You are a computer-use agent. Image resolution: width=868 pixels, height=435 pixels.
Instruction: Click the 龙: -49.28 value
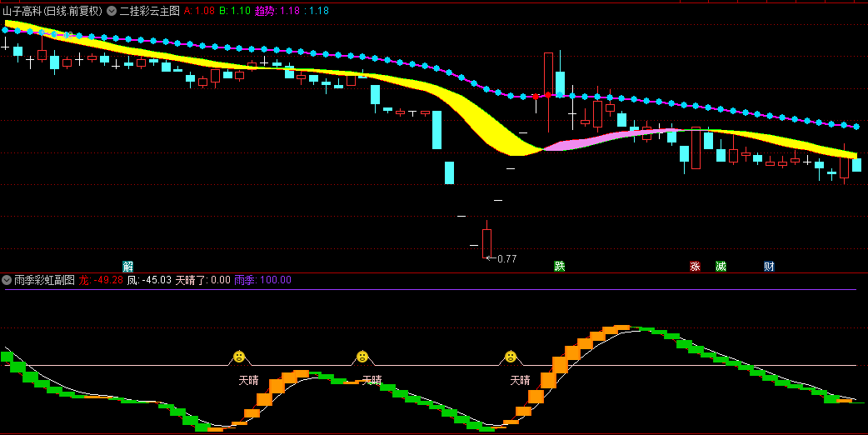pos(101,280)
